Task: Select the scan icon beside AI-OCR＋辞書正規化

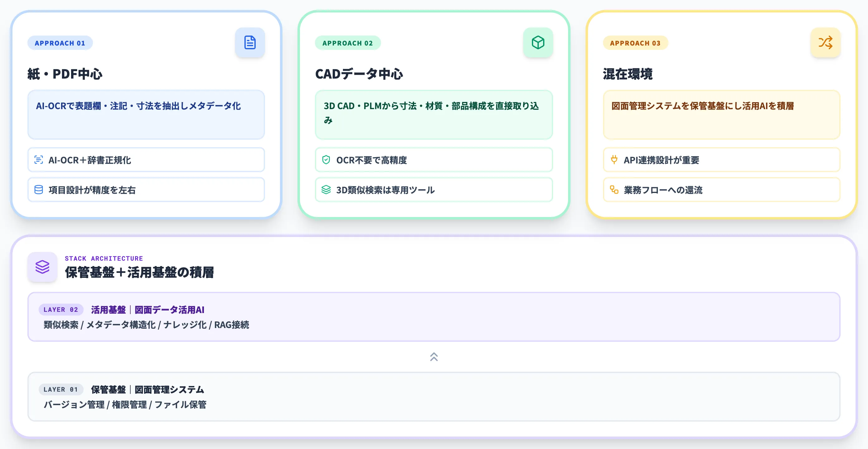Action: click(x=39, y=160)
